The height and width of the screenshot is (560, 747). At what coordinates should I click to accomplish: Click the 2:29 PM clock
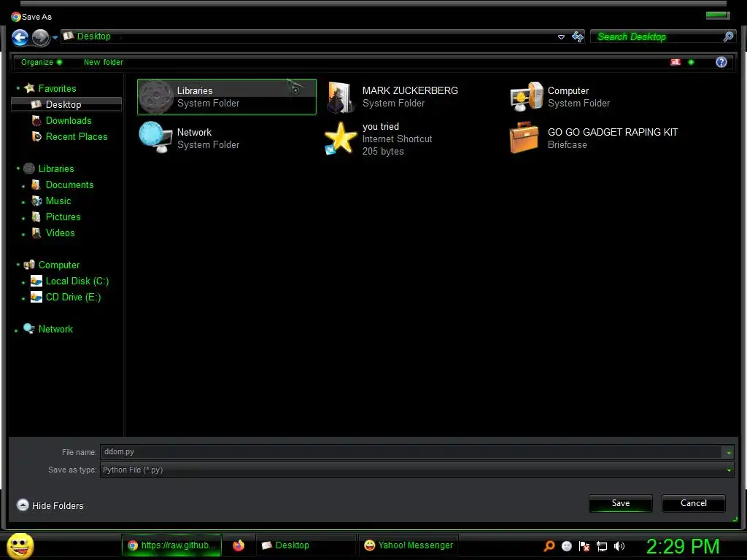682,546
